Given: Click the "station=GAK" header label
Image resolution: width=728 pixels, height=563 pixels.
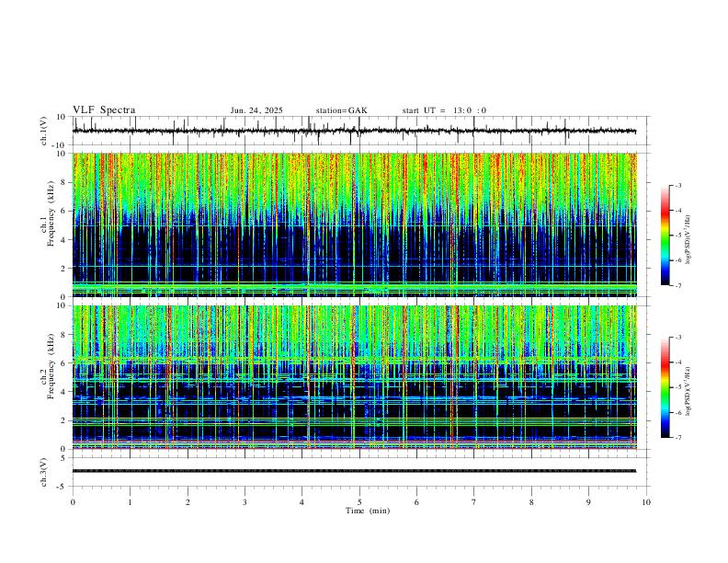Looking at the screenshot, I should click(341, 110).
